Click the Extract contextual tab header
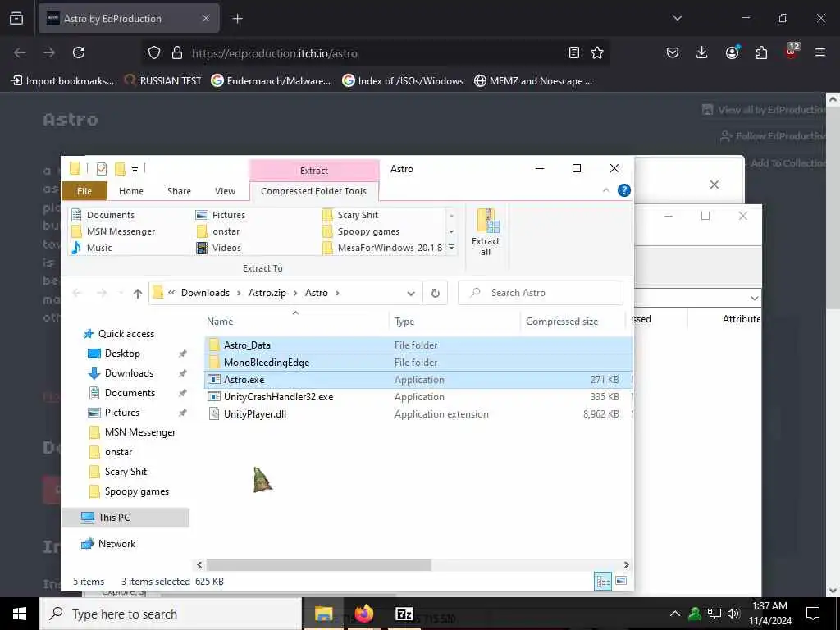The width and height of the screenshot is (840, 630). tap(314, 171)
